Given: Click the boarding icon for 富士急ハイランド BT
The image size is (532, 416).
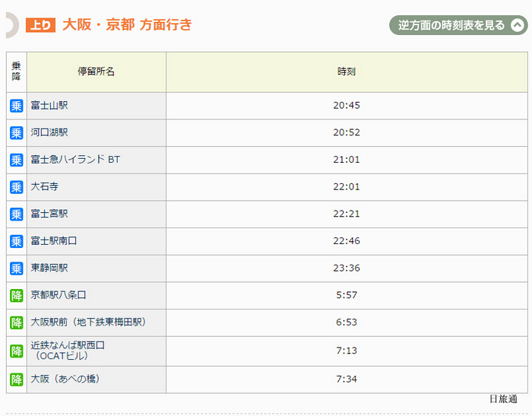Looking at the screenshot, I should (16, 160).
